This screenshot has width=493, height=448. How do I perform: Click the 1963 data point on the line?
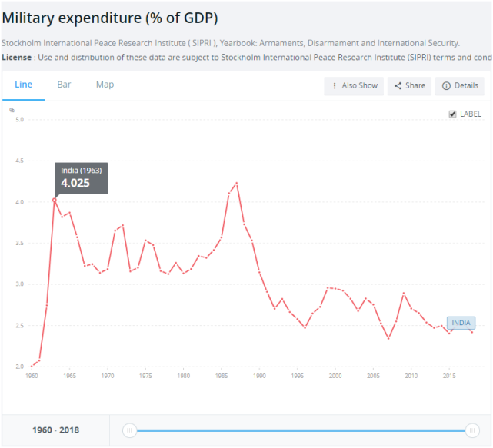pos(55,200)
